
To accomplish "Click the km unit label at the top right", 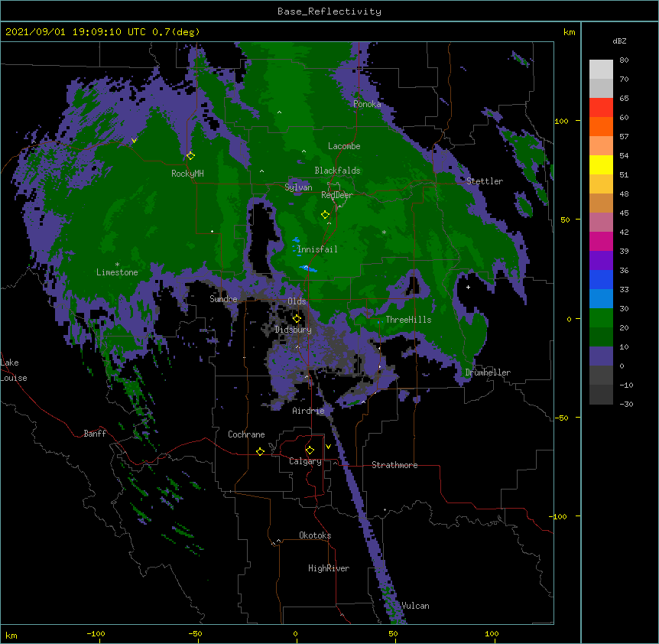I will click(569, 32).
